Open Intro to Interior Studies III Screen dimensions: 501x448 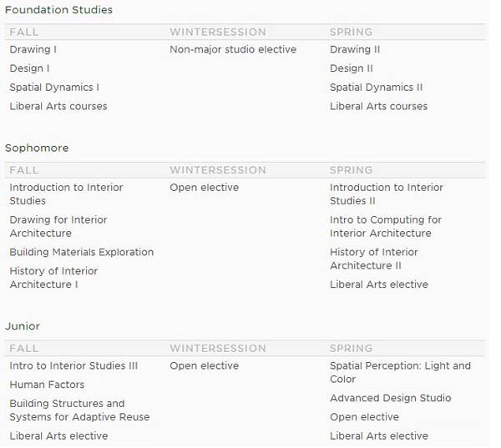(73, 366)
